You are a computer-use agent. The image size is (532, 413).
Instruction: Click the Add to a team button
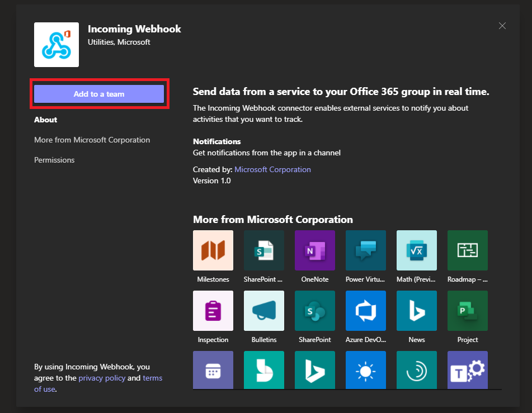click(x=98, y=94)
